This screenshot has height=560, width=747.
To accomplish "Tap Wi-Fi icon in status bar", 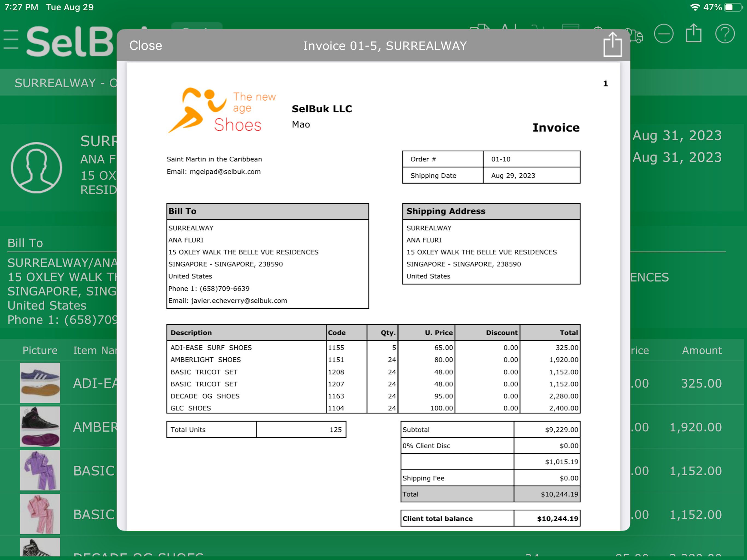I will point(695,7).
